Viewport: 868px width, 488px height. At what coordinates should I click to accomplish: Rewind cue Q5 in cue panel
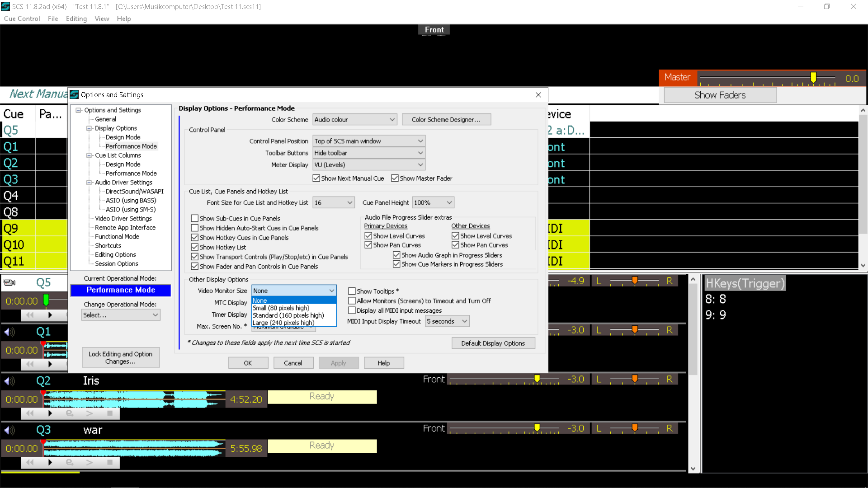[30, 315]
